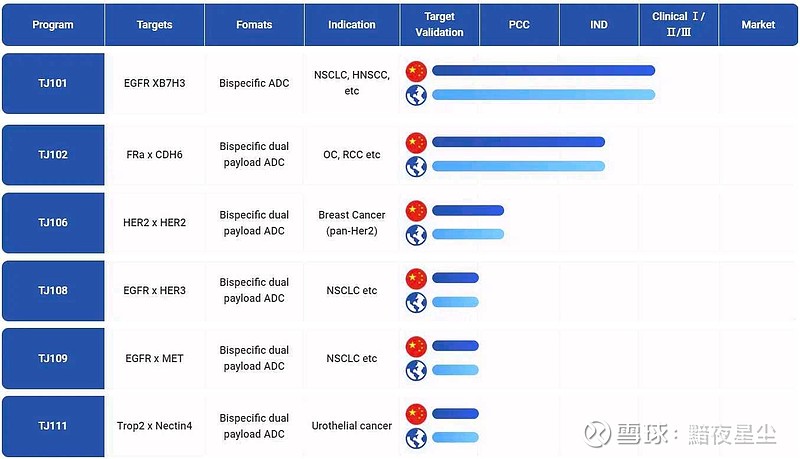Click China flag icon for TJ111

coord(416,414)
